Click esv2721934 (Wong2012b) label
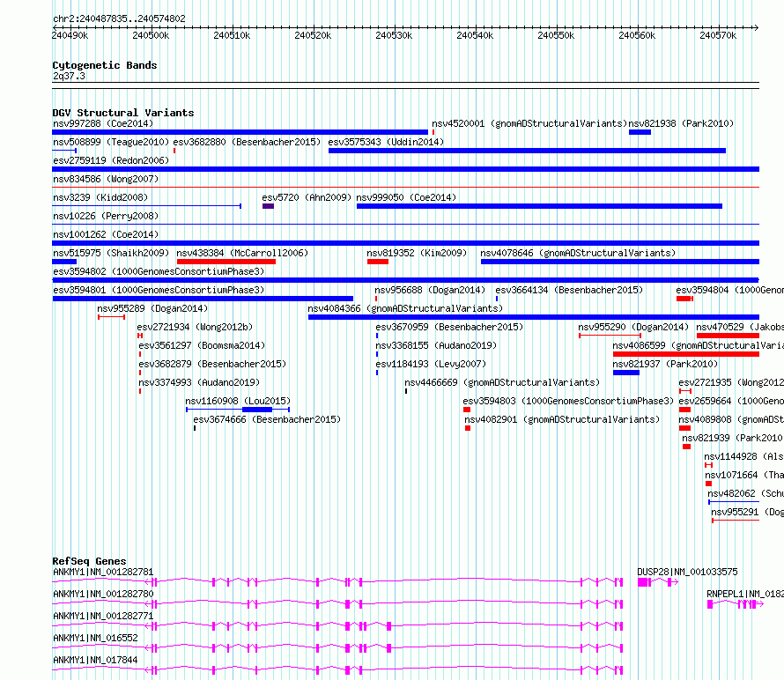Image resolution: width=784 pixels, height=680 pixels. pyautogui.click(x=195, y=327)
